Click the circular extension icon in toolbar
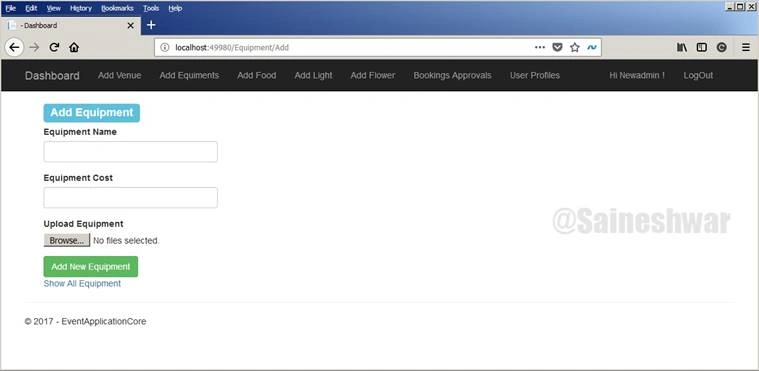759x371 pixels. [x=721, y=47]
